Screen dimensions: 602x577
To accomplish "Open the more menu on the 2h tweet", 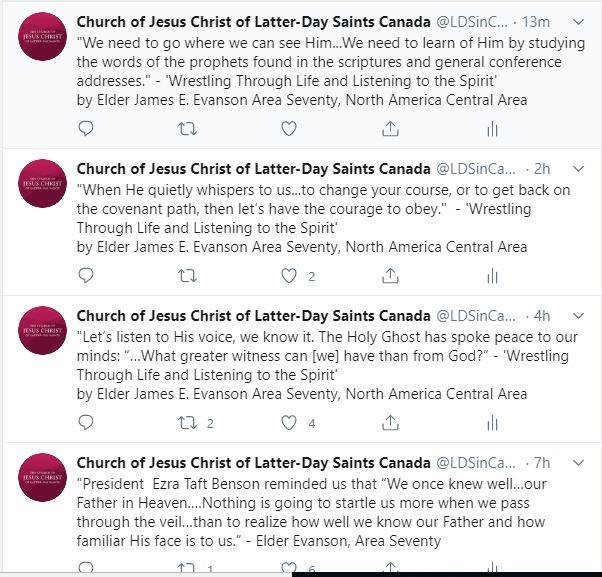I will tap(578, 169).
